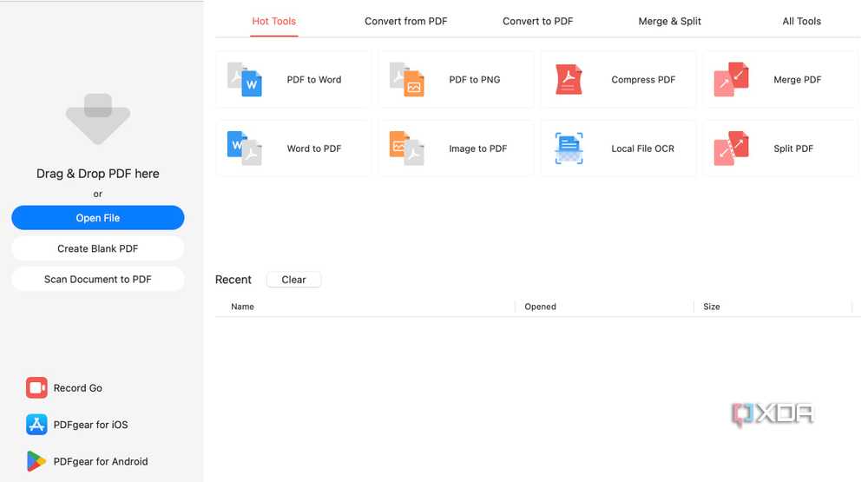Sort recent files by Opened column
Screen dimensions: 868x482
(540, 307)
